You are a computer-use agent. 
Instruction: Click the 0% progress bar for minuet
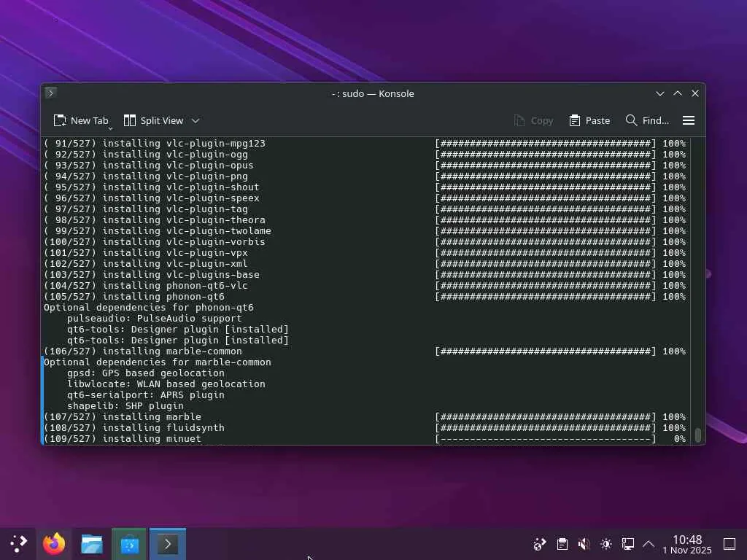click(546, 439)
